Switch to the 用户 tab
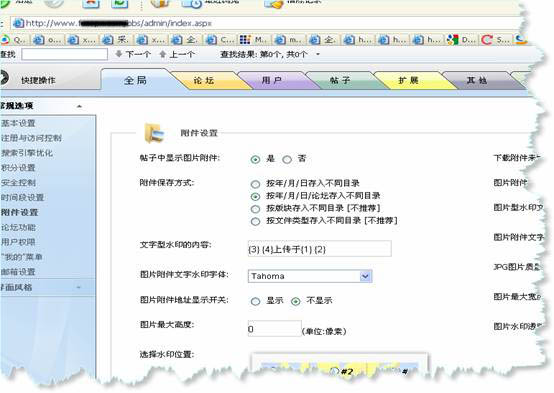Viewport: 554px width, 393px height. click(x=272, y=81)
